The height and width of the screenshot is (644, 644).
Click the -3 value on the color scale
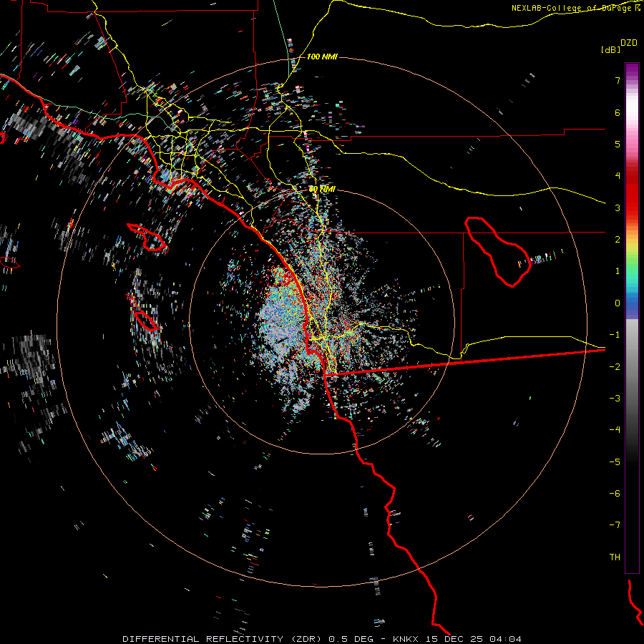(615, 398)
